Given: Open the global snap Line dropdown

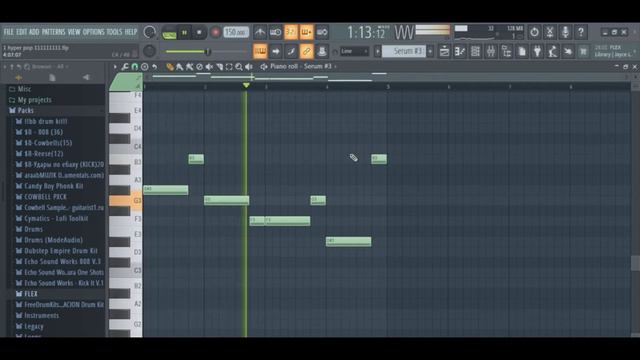Looking at the screenshot, I should pos(354,51).
